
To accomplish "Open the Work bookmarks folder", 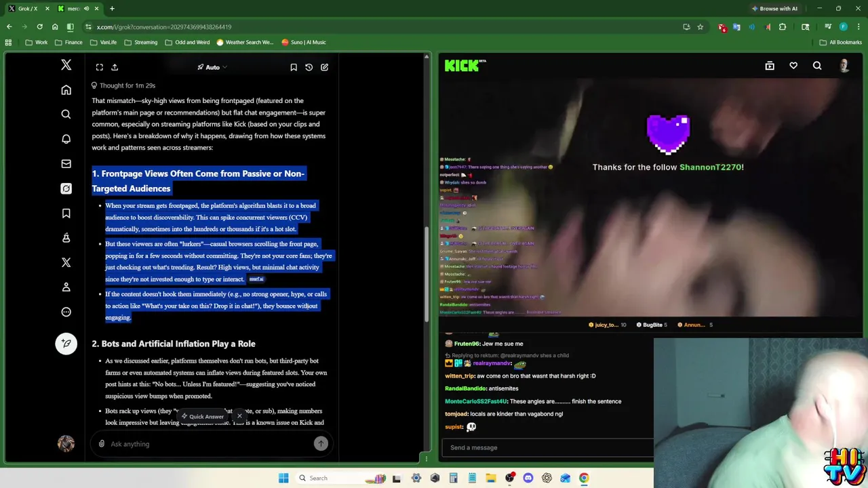I will click(36, 42).
